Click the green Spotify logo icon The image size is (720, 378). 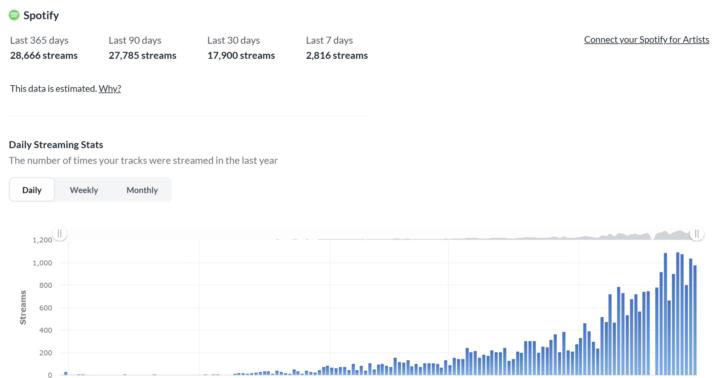14,15
